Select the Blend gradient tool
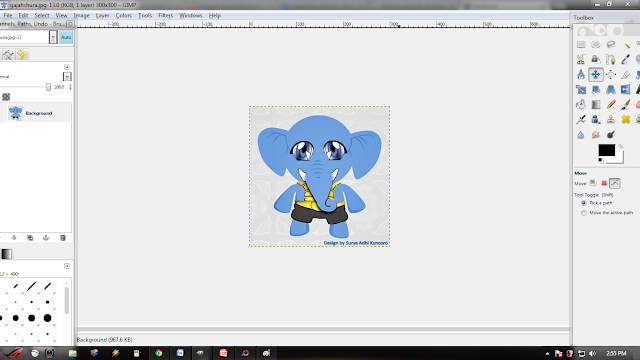Viewport: 640px width, 360px height. [596, 104]
